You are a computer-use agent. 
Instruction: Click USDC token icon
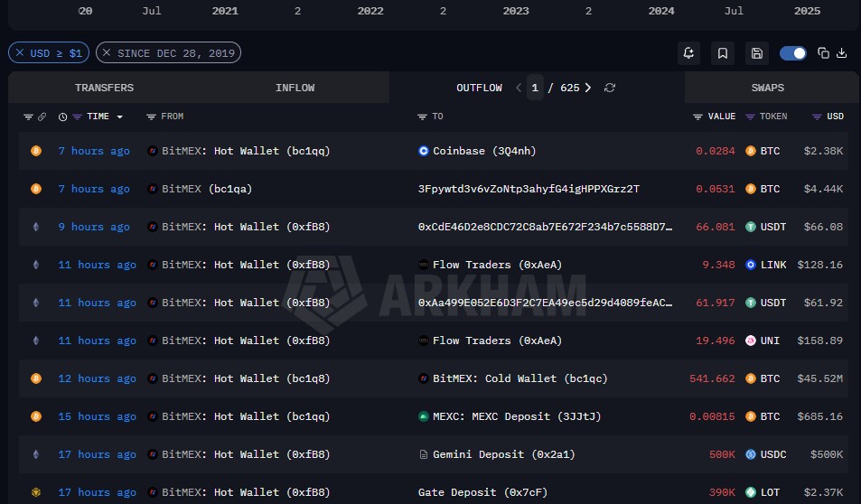751,454
